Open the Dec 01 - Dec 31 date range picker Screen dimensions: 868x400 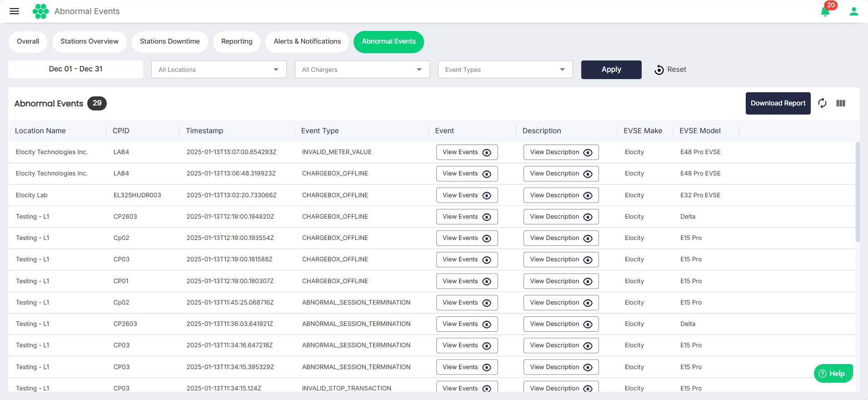click(75, 69)
